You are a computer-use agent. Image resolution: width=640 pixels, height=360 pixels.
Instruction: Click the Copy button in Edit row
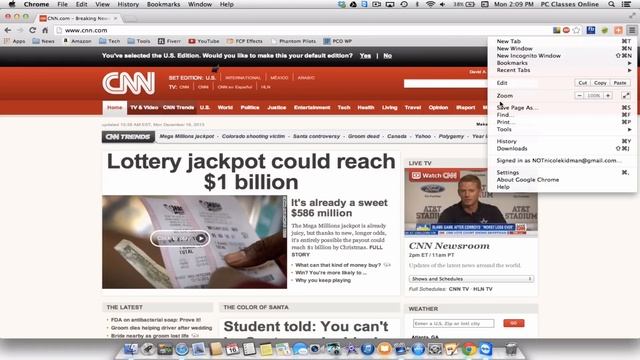click(600, 83)
